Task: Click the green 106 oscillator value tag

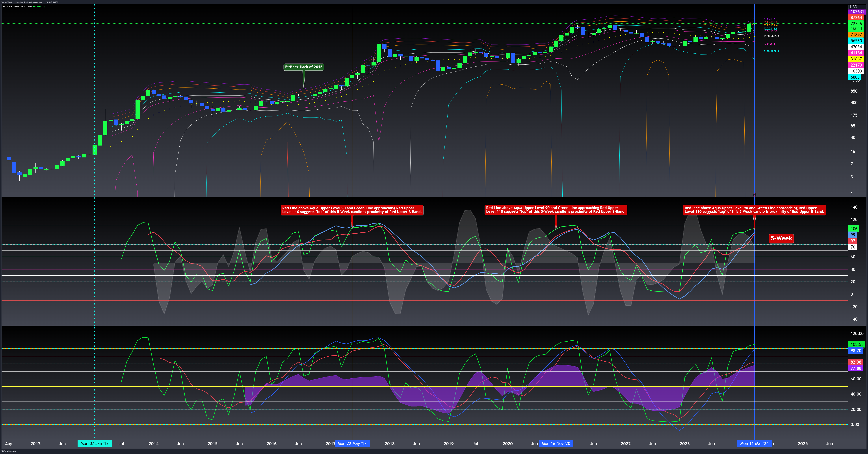Action: pyautogui.click(x=853, y=228)
